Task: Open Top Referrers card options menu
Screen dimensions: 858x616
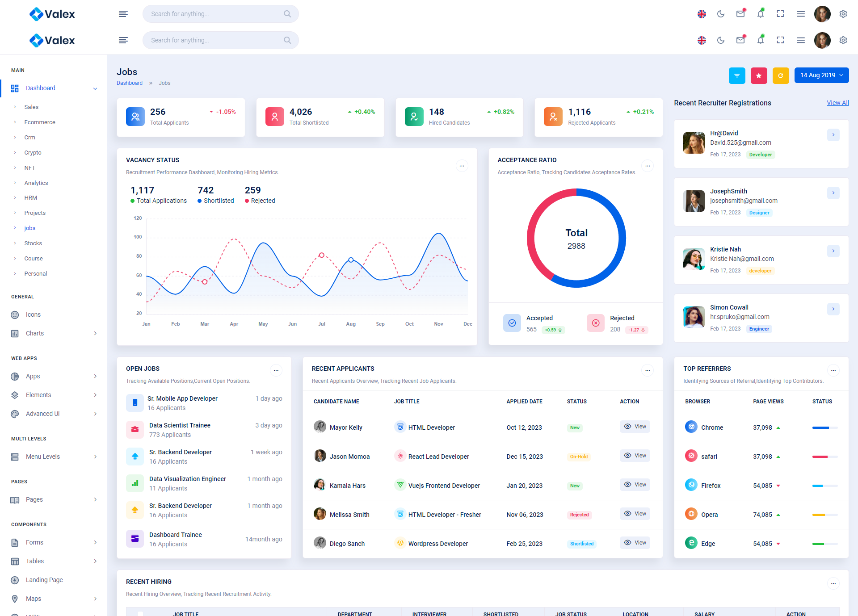Action: pos(833,370)
